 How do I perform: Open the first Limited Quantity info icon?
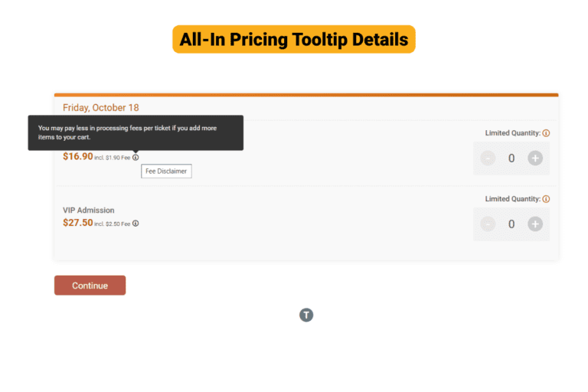click(x=546, y=133)
